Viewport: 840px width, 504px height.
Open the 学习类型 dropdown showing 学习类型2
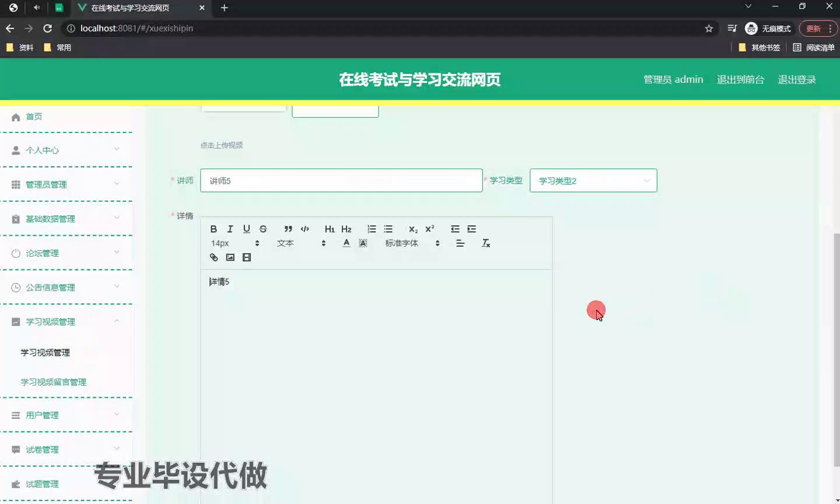593,181
